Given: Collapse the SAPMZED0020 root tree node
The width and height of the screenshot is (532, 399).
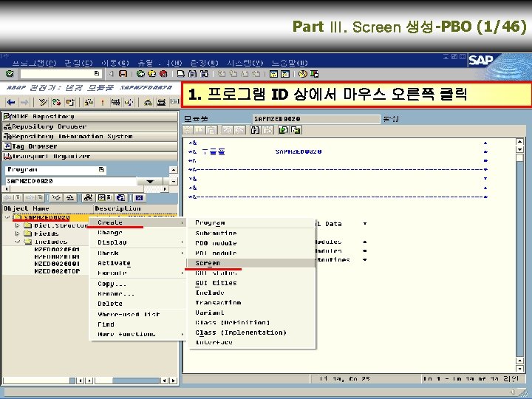Looking at the screenshot, I should coord(7,217).
